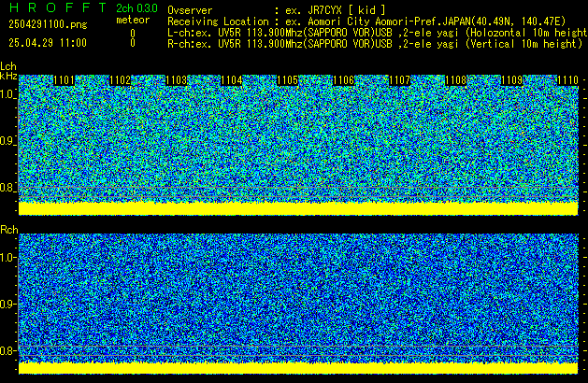Image resolution: width=588 pixels, height=383 pixels.
Task: Click the Rch channel label
Action: click(x=9, y=230)
